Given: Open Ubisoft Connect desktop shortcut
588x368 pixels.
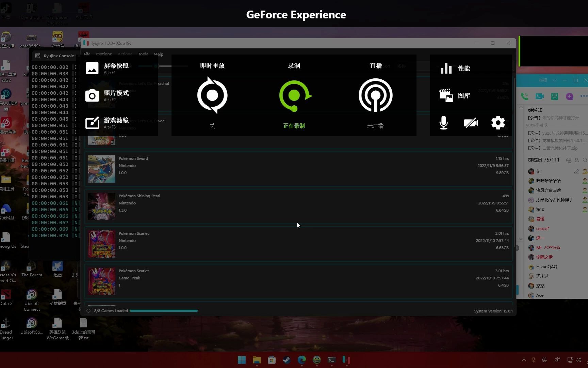Looking at the screenshot, I should (32, 300).
